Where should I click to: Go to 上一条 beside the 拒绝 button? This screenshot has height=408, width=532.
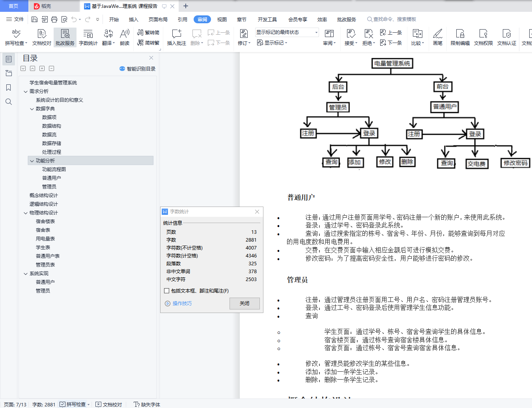coord(391,33)
